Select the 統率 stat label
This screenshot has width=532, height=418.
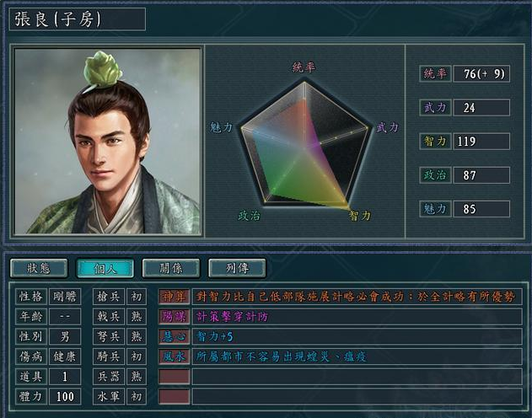click(435, 73)
